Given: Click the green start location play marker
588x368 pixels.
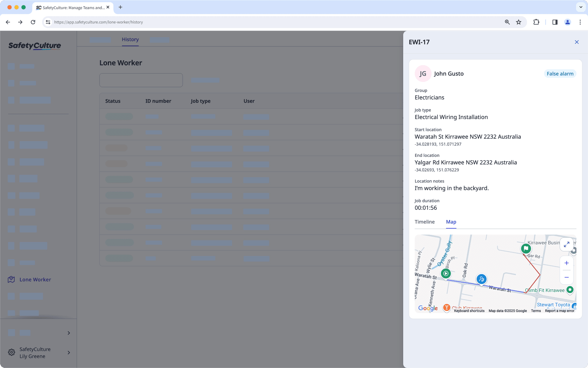Looking at the screenshot, I should (446, 273).
